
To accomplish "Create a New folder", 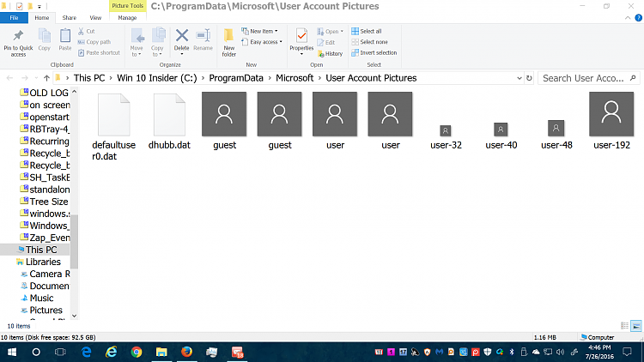I will tap(228, 43).
